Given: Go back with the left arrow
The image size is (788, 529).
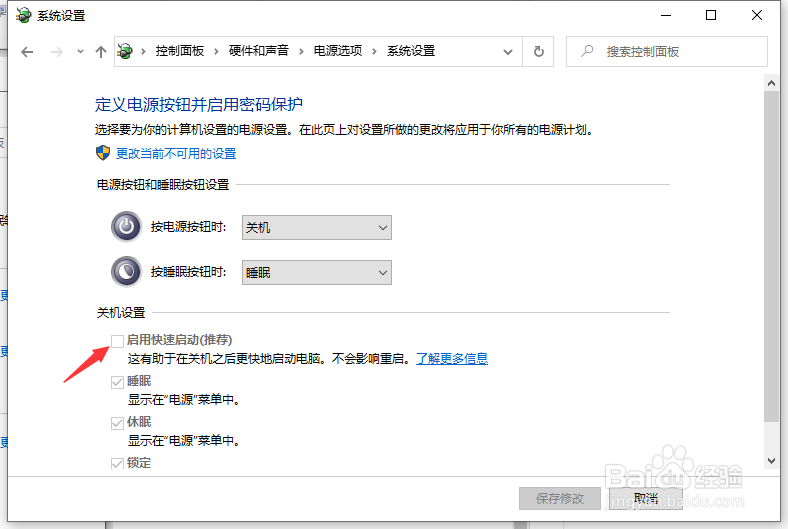Looking at the screenshot, I should coord(27,52).
